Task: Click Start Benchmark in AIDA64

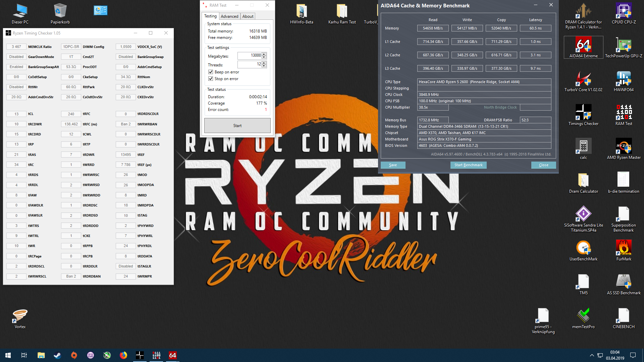Action: 468,165
